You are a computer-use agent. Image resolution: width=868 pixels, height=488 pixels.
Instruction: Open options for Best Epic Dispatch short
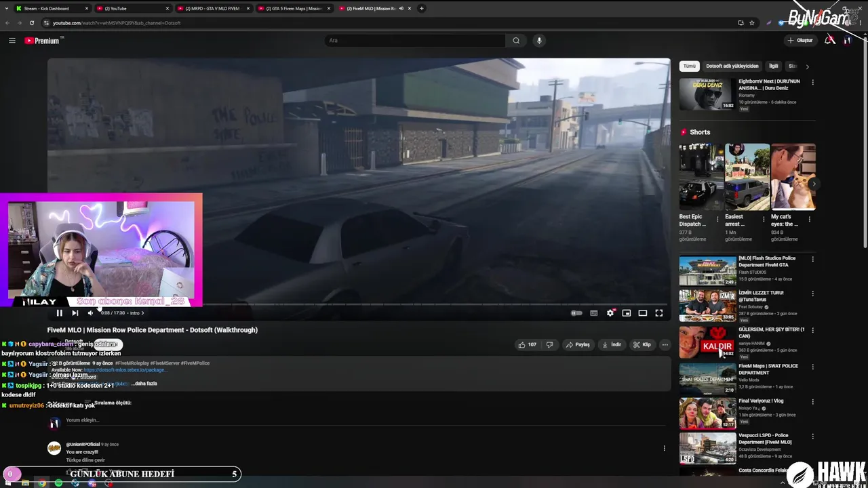point(717,220)
